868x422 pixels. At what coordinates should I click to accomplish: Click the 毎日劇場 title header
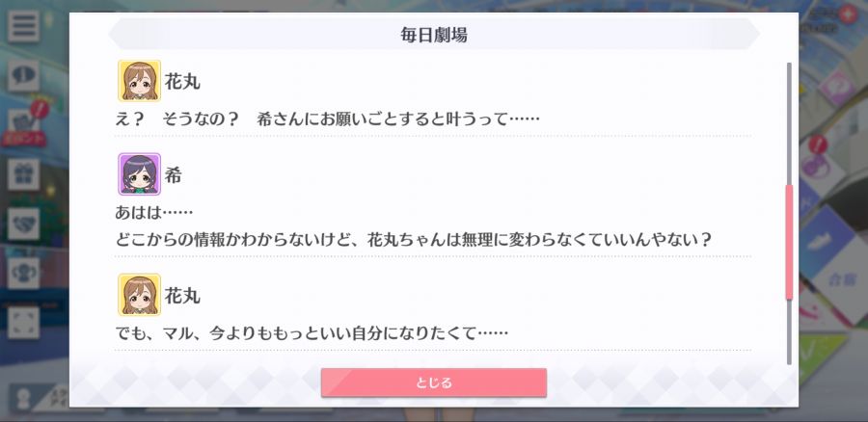click(434, 35)
